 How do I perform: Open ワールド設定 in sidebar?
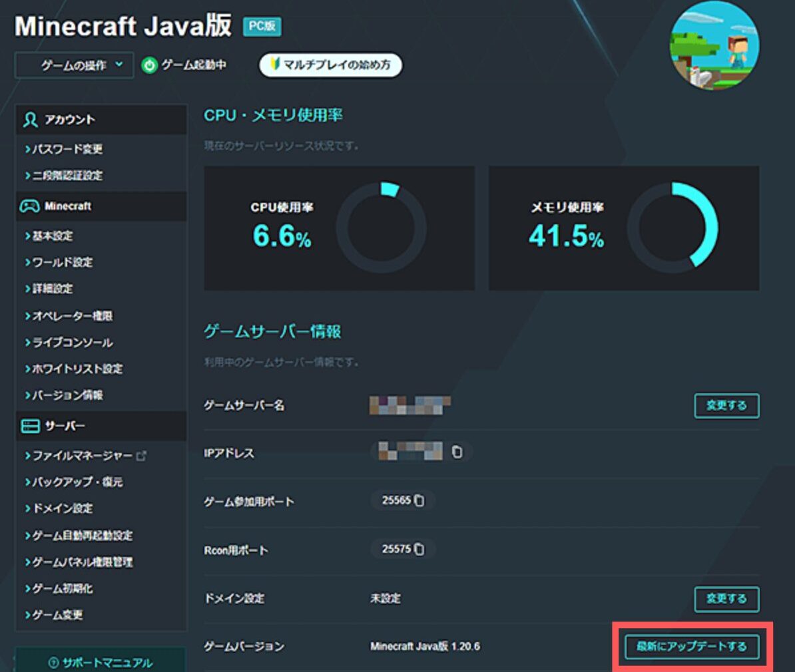62,262
